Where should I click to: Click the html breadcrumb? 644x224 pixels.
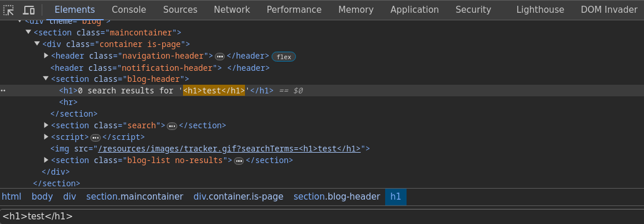[12, 197]
